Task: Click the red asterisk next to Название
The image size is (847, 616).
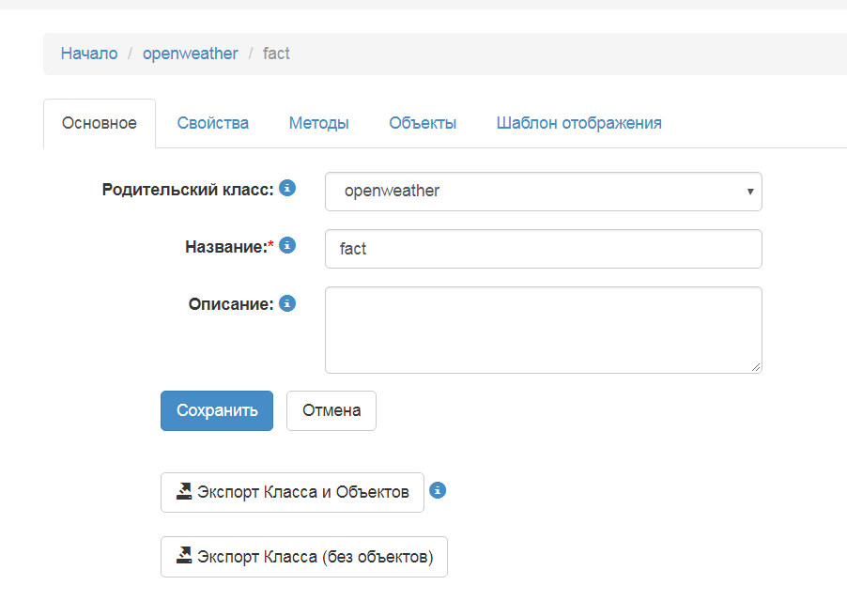Action: (272, 244)
